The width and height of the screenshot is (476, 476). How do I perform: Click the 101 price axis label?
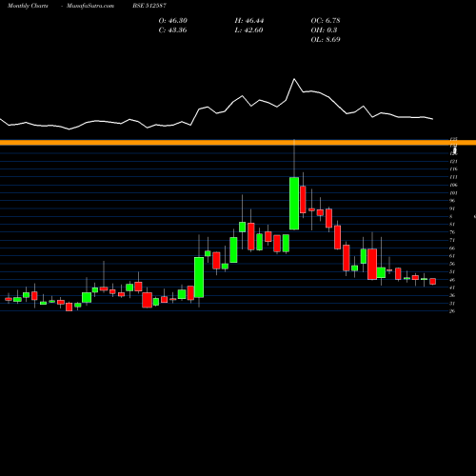point(453,193)
